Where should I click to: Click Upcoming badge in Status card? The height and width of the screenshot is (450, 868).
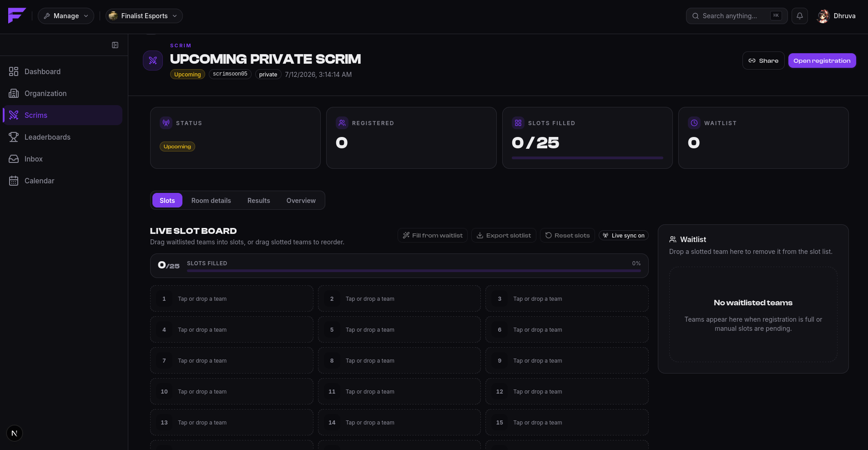177,147
